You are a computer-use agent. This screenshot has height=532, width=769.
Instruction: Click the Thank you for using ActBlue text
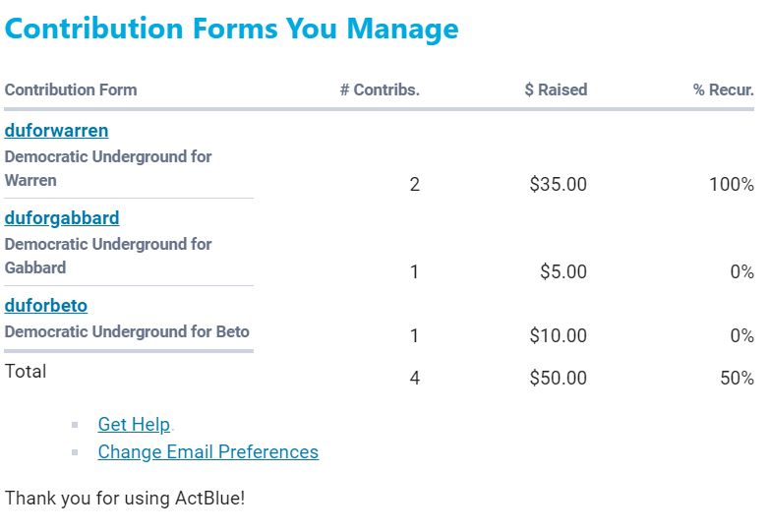point(124,499)
